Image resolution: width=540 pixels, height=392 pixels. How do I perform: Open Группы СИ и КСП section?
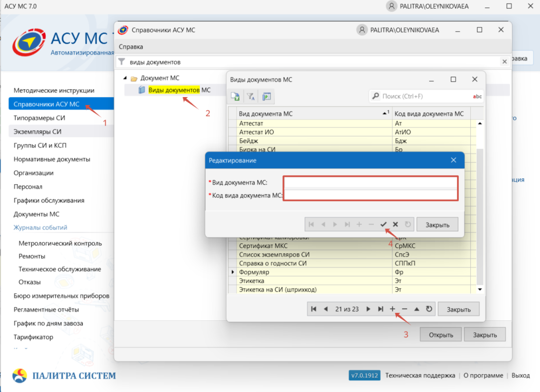coord(40,146)
